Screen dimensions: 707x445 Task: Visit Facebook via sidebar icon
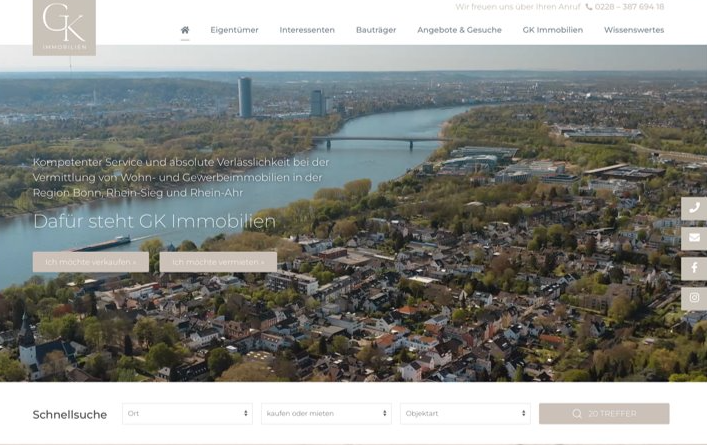(694, 268)
